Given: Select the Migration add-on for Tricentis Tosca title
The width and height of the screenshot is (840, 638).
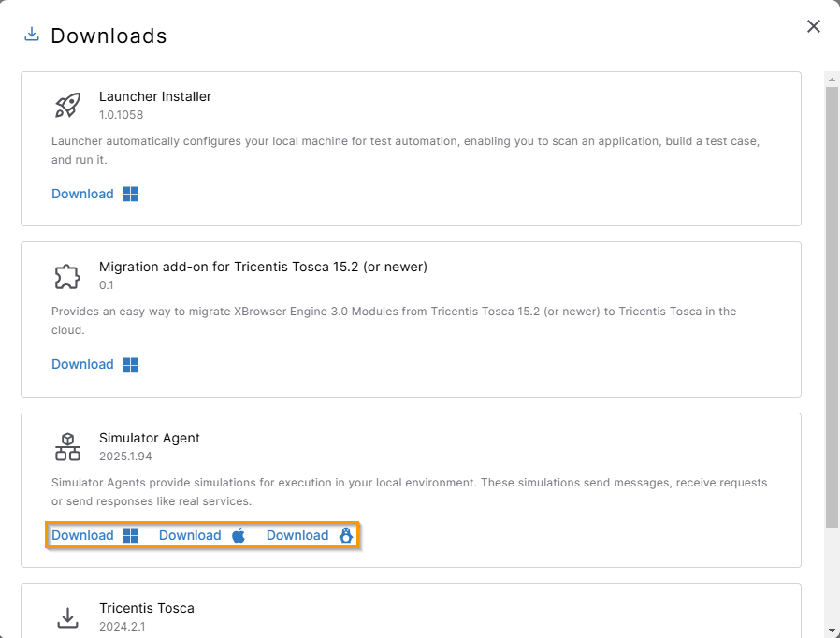Looking at the screenshot, I should click(x=263, y=267).
